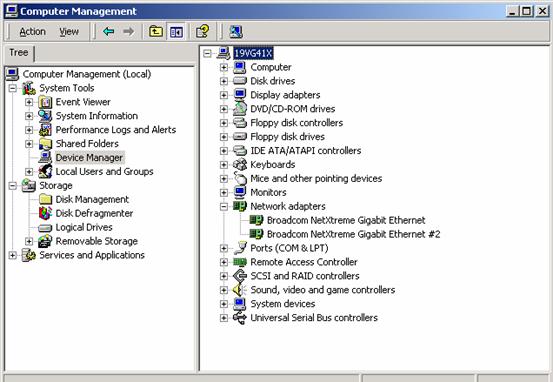
Task: Minimize the Computer Management window
Action: (x=513, y=11)
